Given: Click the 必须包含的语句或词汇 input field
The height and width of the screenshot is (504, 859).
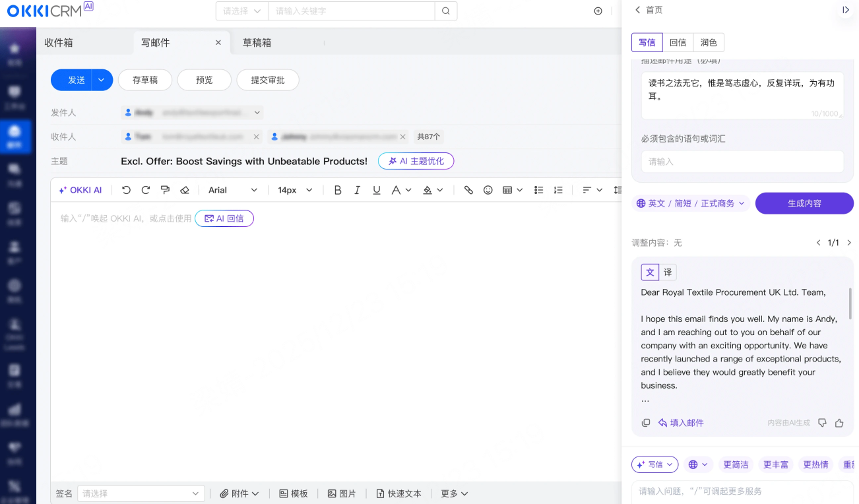Looking at the screenshot, I should [742, 162].
